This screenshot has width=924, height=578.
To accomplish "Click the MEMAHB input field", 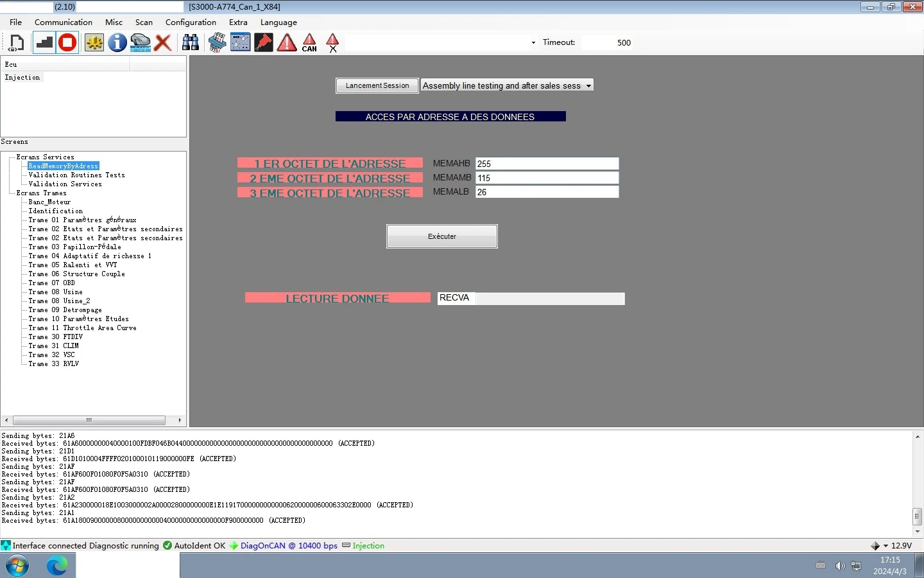I will [547, 164].
